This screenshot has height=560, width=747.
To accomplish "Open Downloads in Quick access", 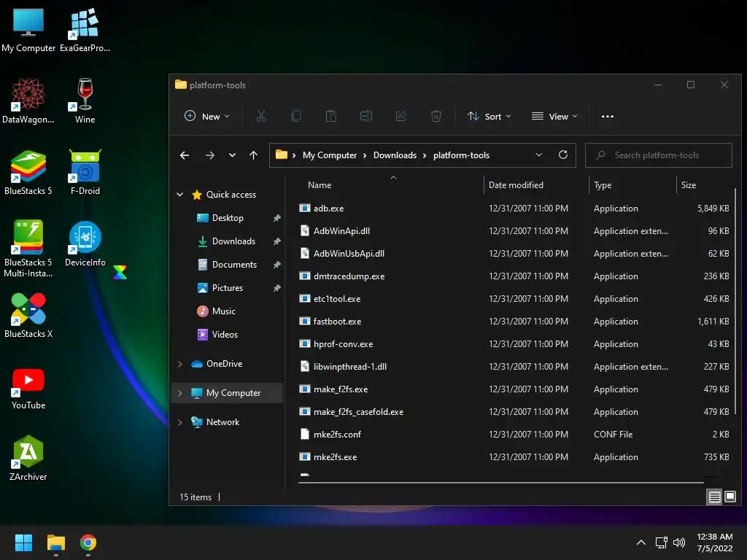I will tap(233, 241).
